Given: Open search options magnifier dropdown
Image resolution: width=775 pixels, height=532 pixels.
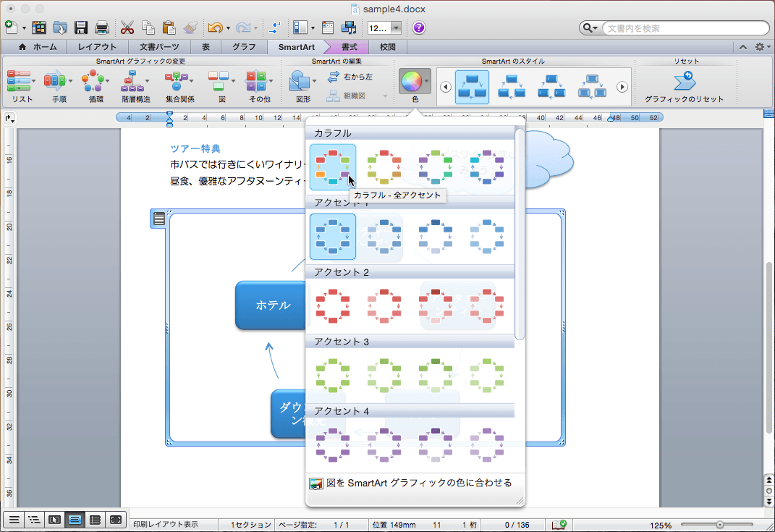Looking at the screenshot, I should tap(590, 28).
